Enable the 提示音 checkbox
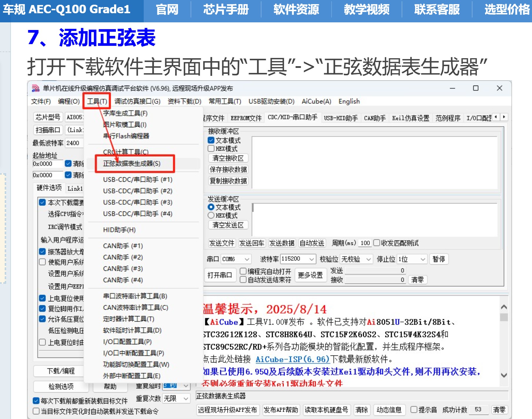Image resolution: width=532 pixels, height=419 pixels. (x=414, y=409)
